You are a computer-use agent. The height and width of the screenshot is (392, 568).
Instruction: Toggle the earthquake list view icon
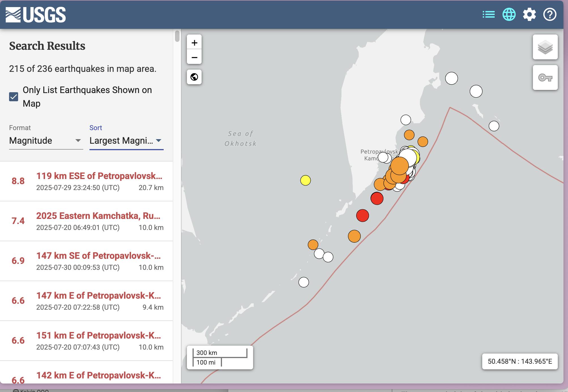488,14
